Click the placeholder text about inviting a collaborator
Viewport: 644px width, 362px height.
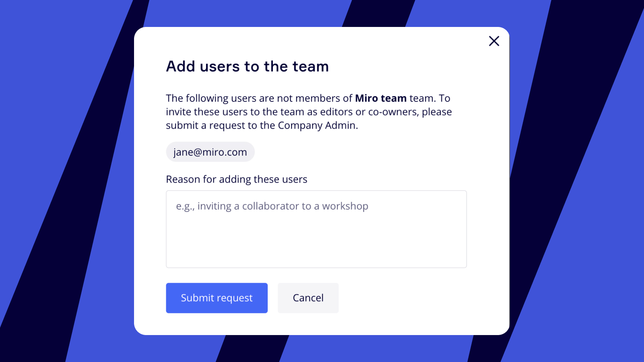(x=272, y=206)
